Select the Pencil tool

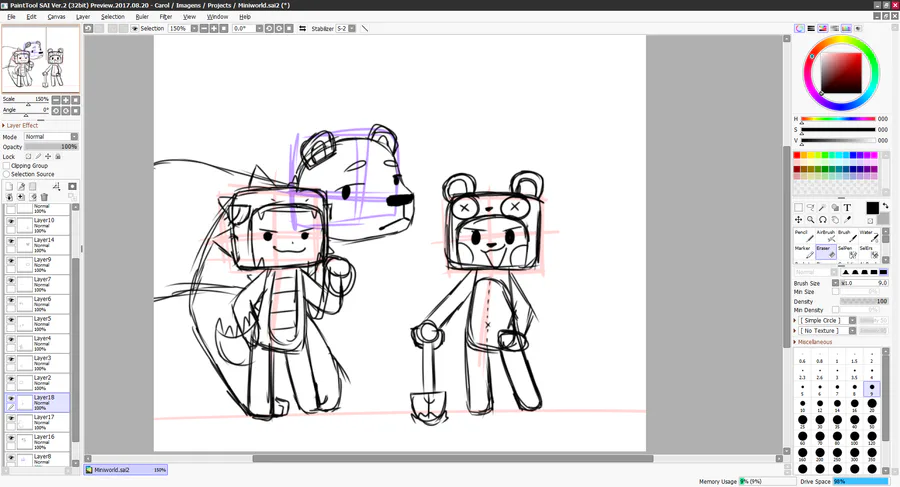tap(804, 235)
